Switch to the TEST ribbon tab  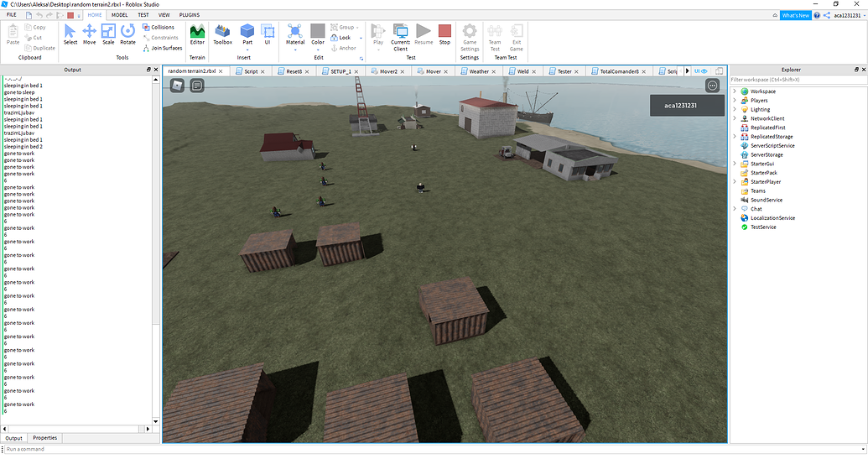tap(143, 15)
